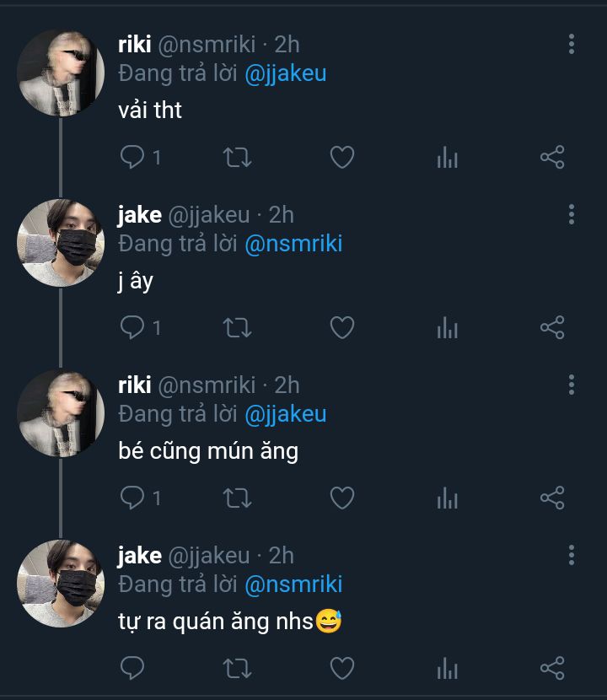The width and height of the screenshot is (607, 700).
Task: Open riki's profile picture on first tweet
Action: pos(61,73)
